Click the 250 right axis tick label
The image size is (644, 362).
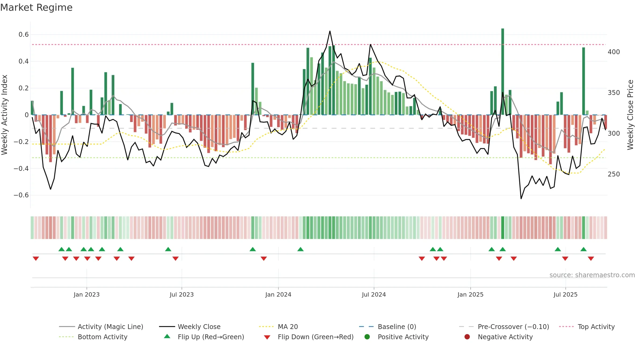[614, 174]
